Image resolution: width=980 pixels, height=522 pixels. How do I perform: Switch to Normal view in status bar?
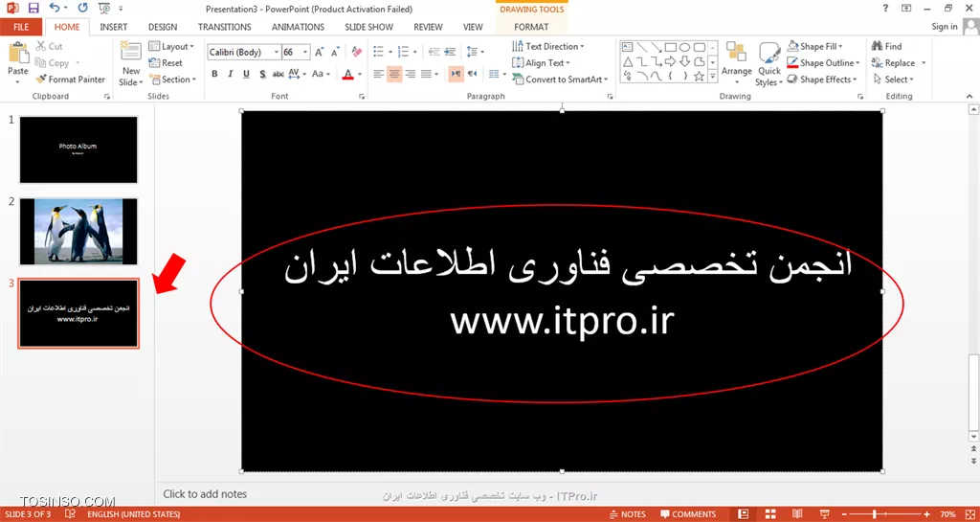click(743, 514)
